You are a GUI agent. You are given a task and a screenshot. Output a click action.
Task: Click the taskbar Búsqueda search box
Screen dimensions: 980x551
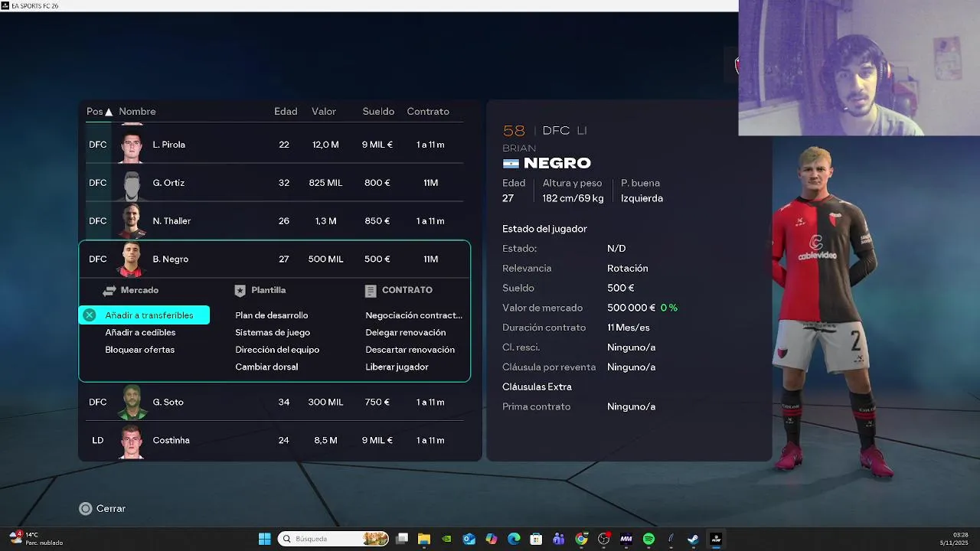point(333,539)
